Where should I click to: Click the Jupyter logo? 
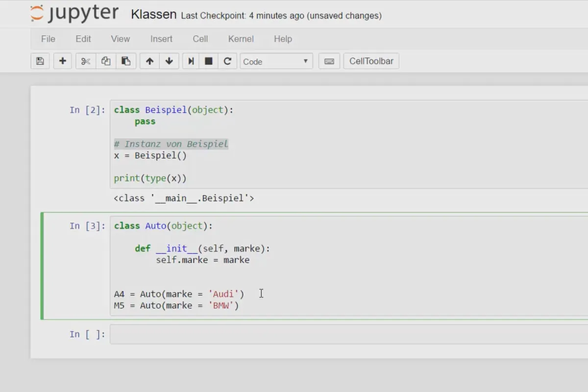(74, 14)
